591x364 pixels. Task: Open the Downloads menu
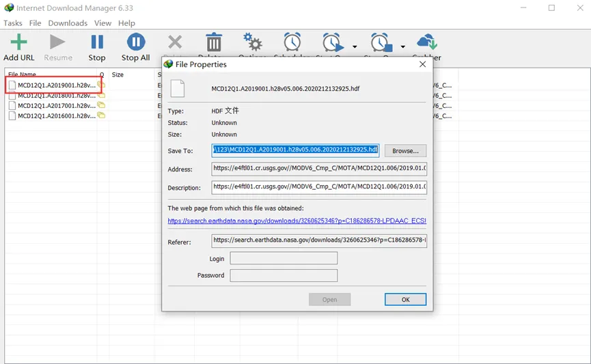(68, 23)
